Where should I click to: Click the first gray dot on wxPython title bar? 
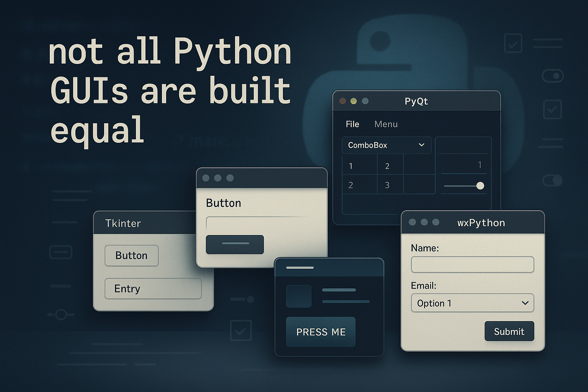[x=412, y=222]
